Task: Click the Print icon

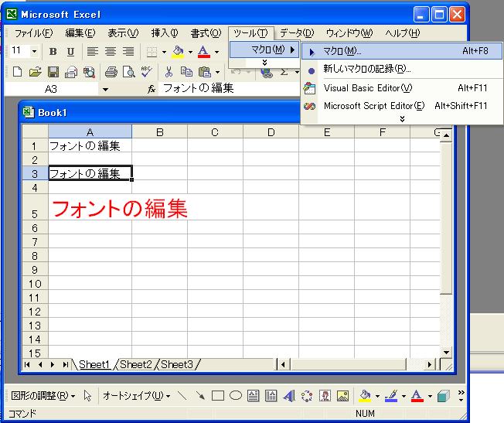Action: pyautogui.click(x=111, y=72)
